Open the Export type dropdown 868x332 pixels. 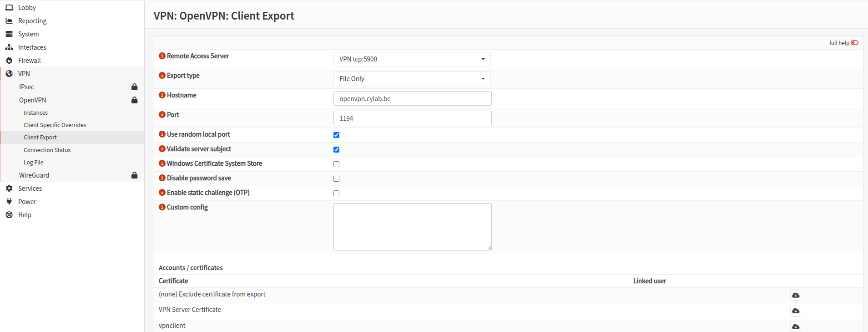coord(412,79)
